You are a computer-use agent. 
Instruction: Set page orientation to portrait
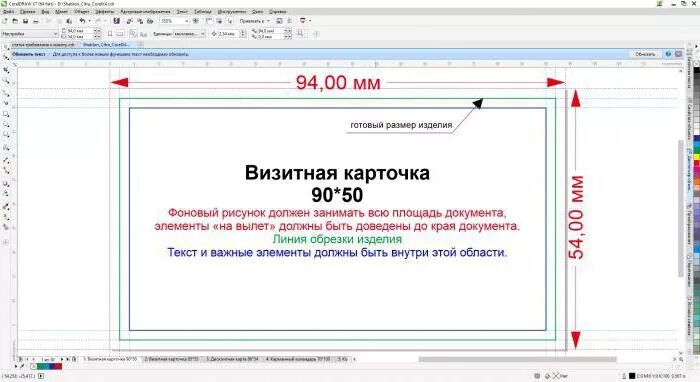[110, 33]
